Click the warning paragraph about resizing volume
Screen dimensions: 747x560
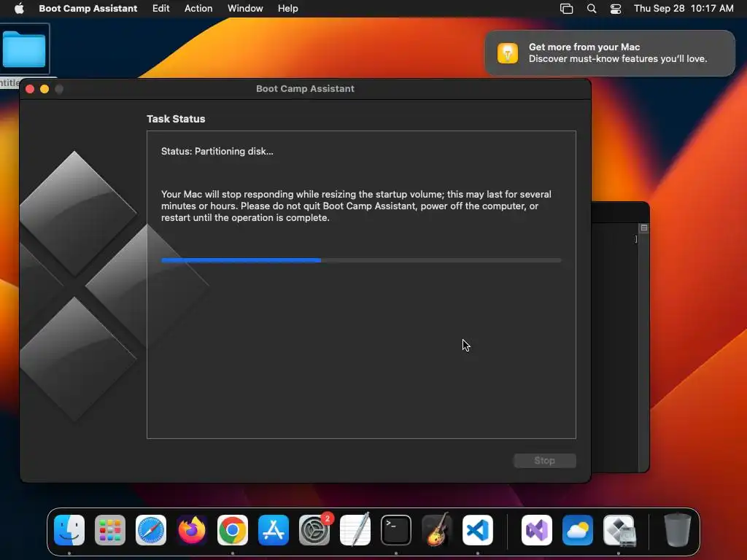point(356,206)
